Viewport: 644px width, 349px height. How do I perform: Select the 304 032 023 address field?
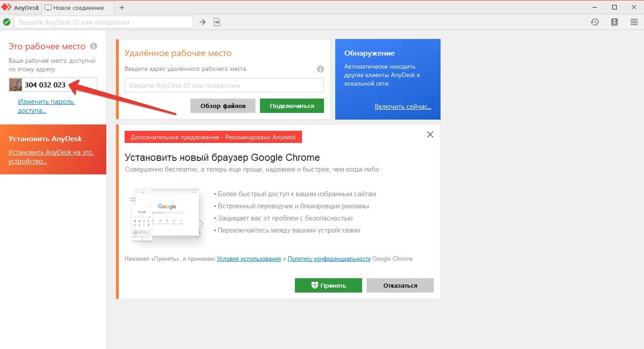(x=53, y=85)
